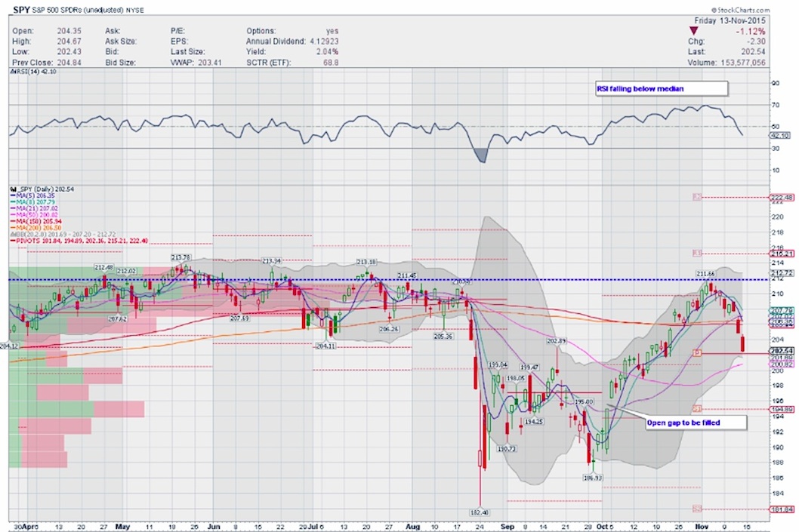
Task: Click the 207.62 low price label
Action: [x=118, y=318]
